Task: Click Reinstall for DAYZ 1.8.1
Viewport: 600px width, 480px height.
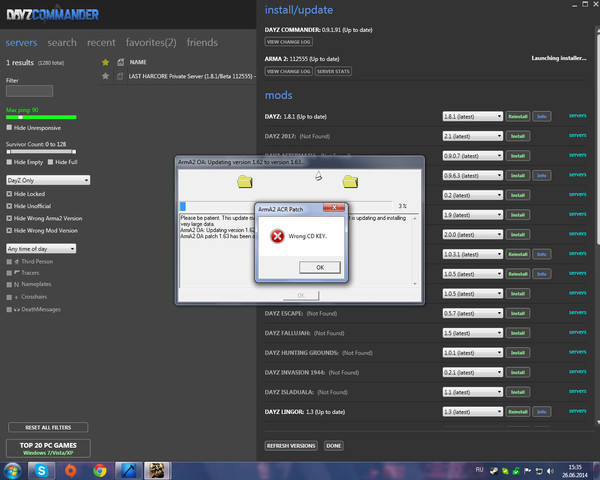Action: point(518,116)
